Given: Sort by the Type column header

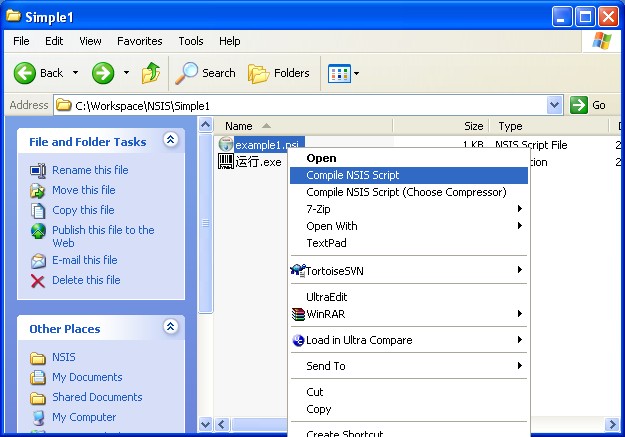Looking at the screenshot, I should [x=549, y=126].
